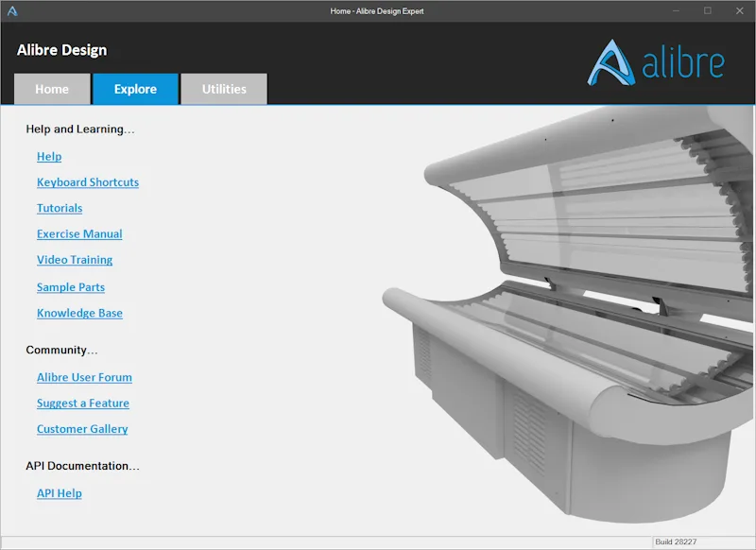The height and width of the screenshot is (550, 756).
Task: Click the Build 28227 status text
Action: click(676, 541)
